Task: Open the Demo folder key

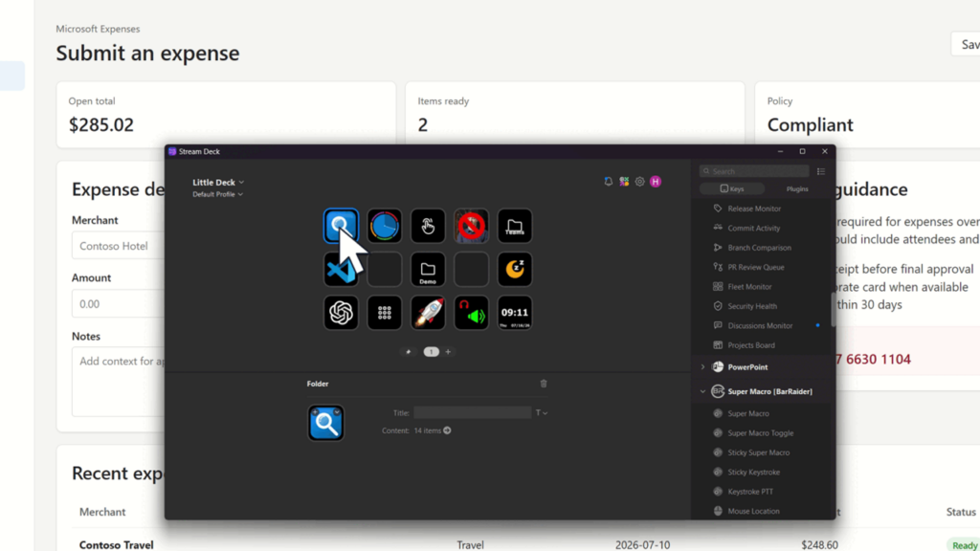Action: click(x=428, y=269)
